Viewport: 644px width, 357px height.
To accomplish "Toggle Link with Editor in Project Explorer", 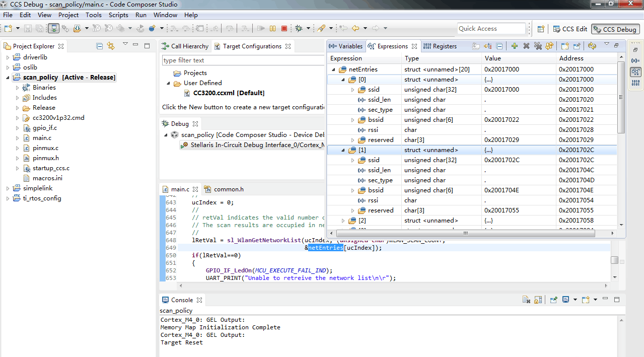I will (111, 46).
